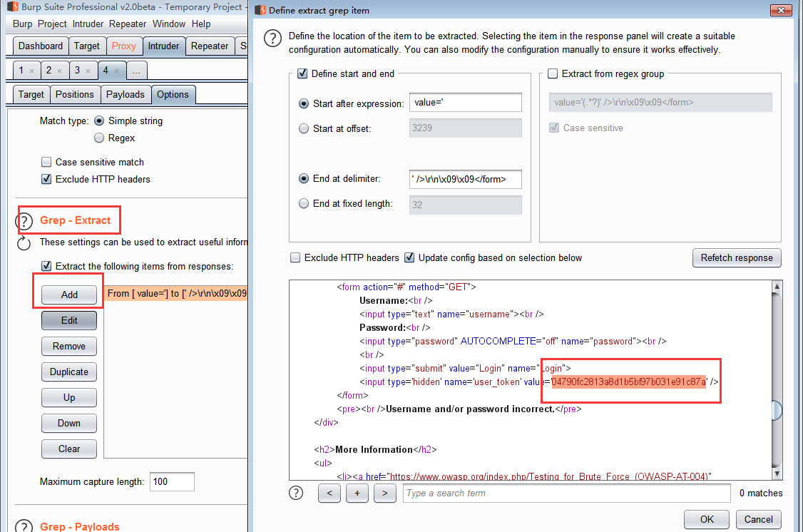Switch to Repeater main tab
The image size is (803, 532).
pos(210,46)
